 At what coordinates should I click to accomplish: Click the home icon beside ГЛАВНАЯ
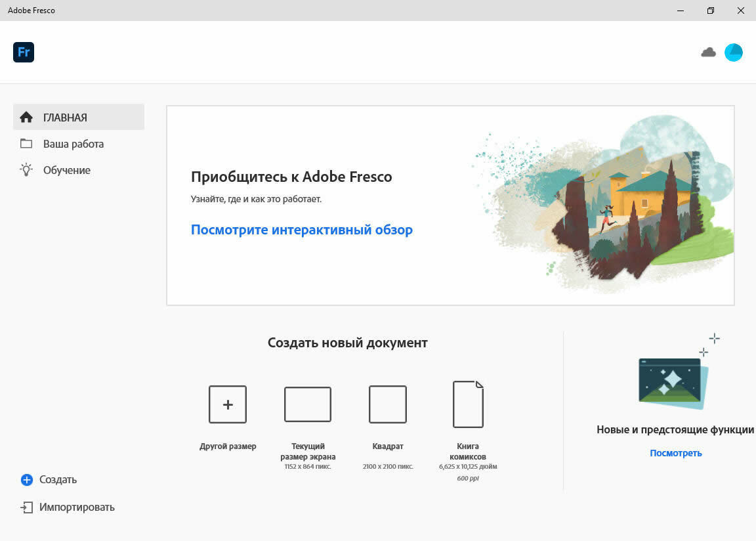26,118
